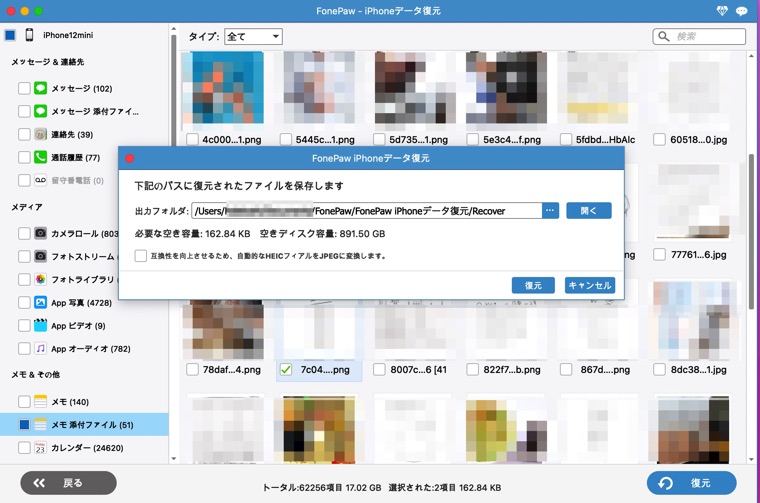Open the 8dc38...1.jpg thumbnail
The image size is (760, 503).
tap(691, 320)
